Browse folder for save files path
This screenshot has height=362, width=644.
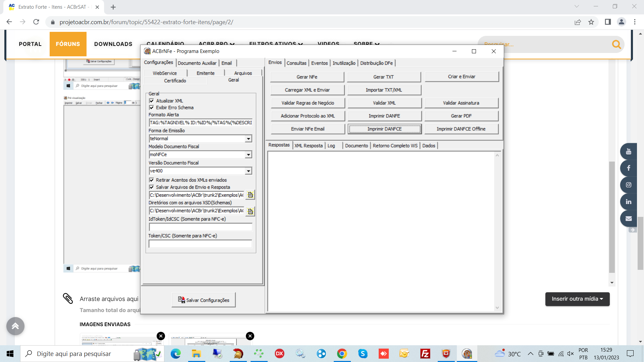250,195
